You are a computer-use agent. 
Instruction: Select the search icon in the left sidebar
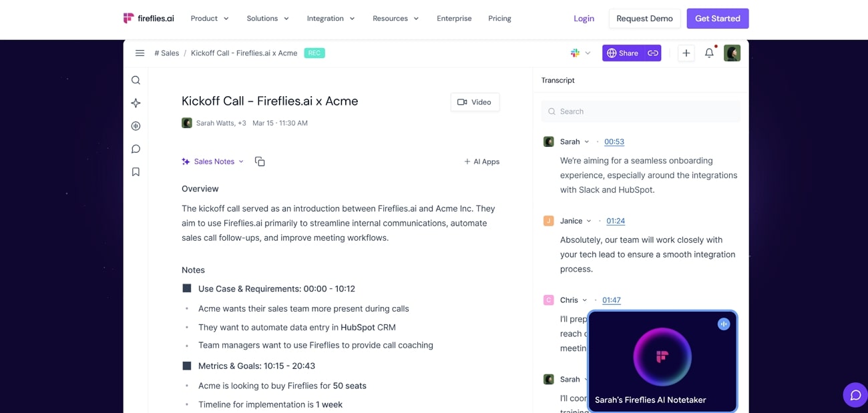pyautogui.click(x=136, y=79)
